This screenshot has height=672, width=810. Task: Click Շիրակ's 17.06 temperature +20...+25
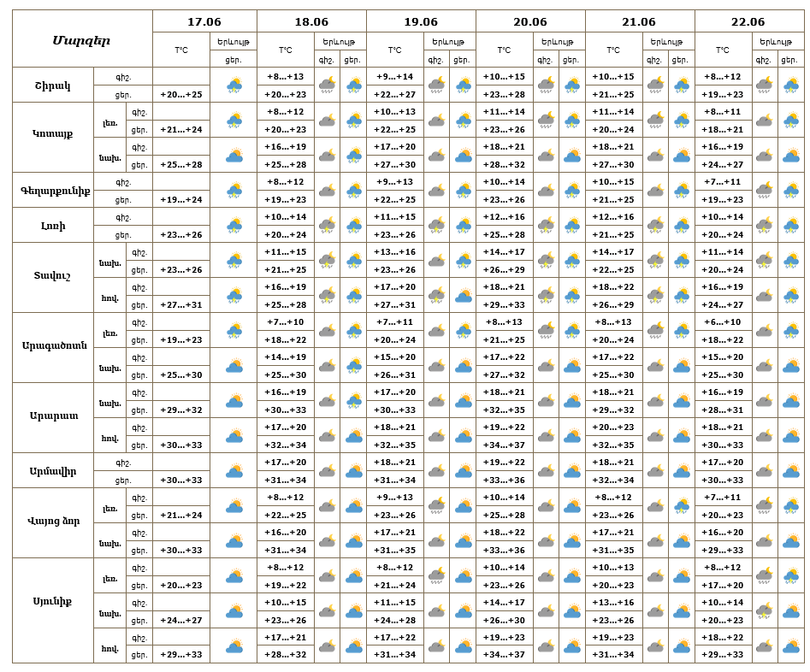click(x=181, y=95)
